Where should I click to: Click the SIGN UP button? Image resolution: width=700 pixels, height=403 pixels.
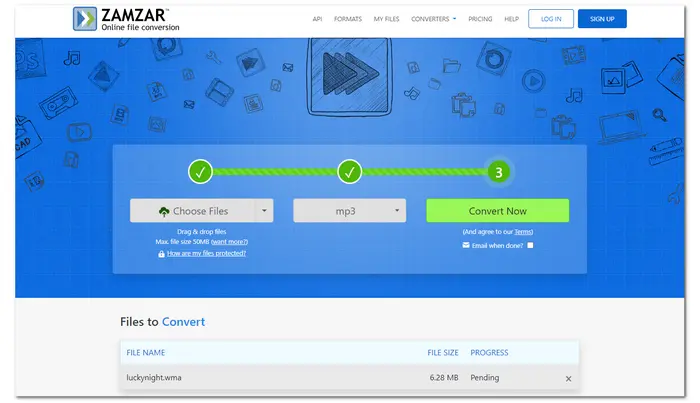point(602,19)
